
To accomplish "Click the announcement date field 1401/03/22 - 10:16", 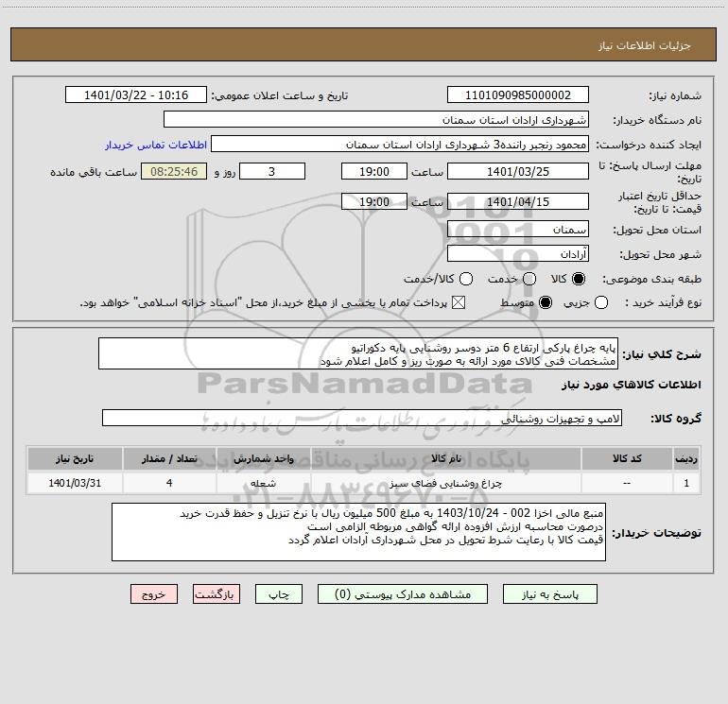I will (136, 94).
